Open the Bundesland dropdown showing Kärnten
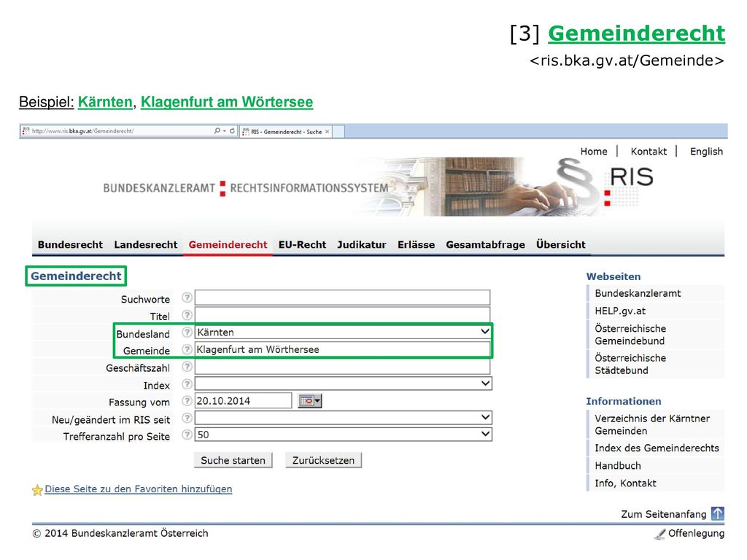Screen dimensions: 747x560 click(343, 332)
